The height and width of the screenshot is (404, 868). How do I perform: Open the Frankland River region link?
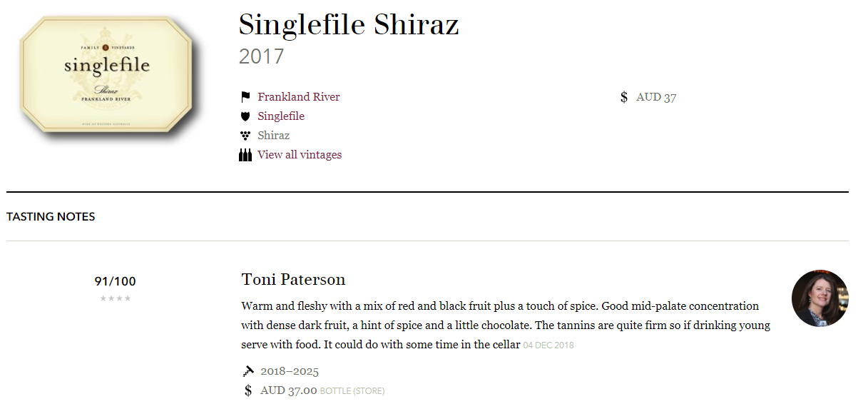[299, 97]
